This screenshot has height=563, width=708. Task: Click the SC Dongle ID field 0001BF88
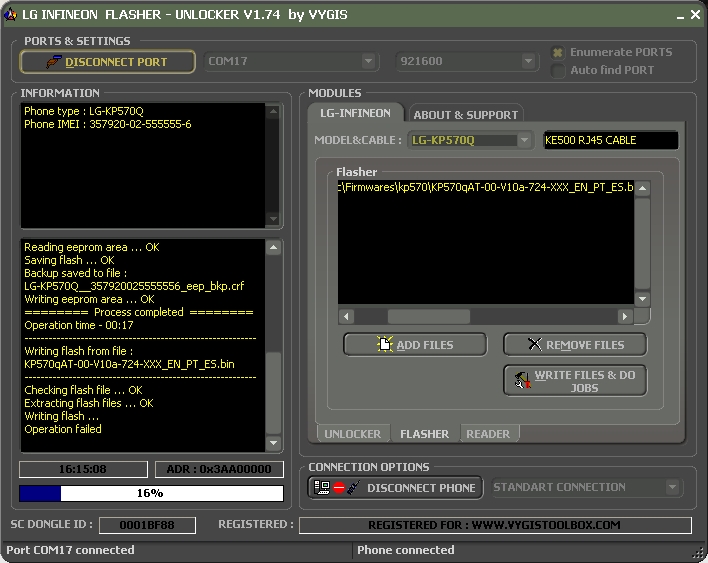pos(147,525)
